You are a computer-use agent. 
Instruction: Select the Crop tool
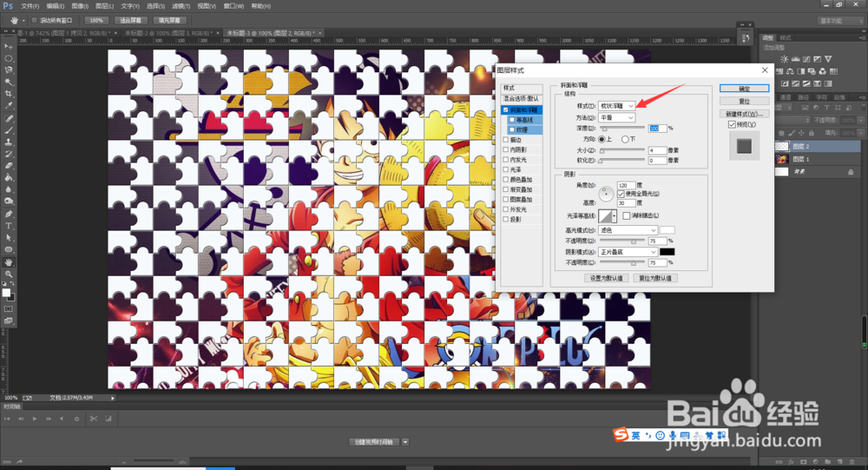coord(9,93)
